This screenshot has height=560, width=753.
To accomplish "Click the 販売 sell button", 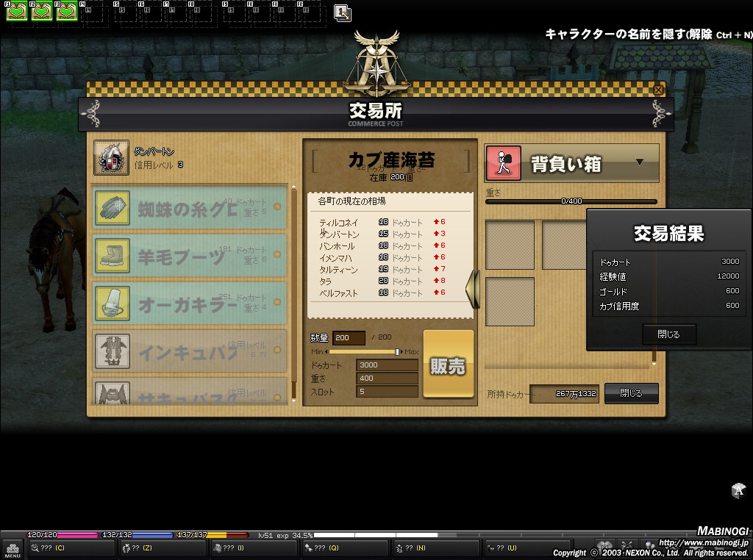I will pos(448,365).
